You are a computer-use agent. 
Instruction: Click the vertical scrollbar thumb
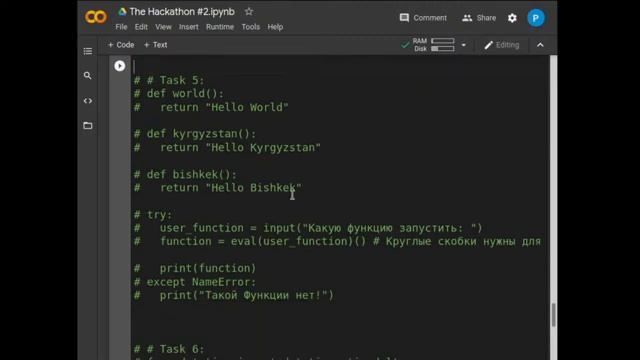(x=553, y=314)
